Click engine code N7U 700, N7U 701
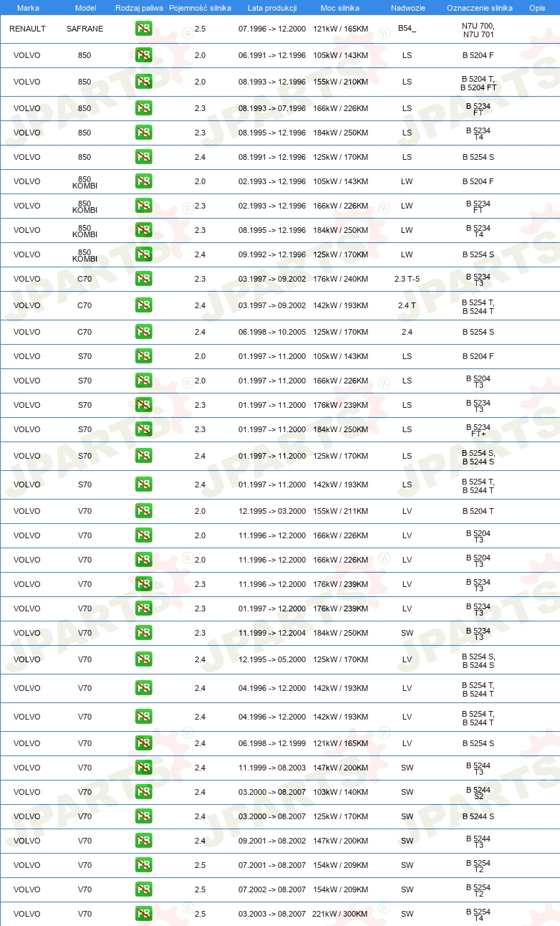Screen dimensions: 560x926 pyautogui.click(x=478, y=29)
